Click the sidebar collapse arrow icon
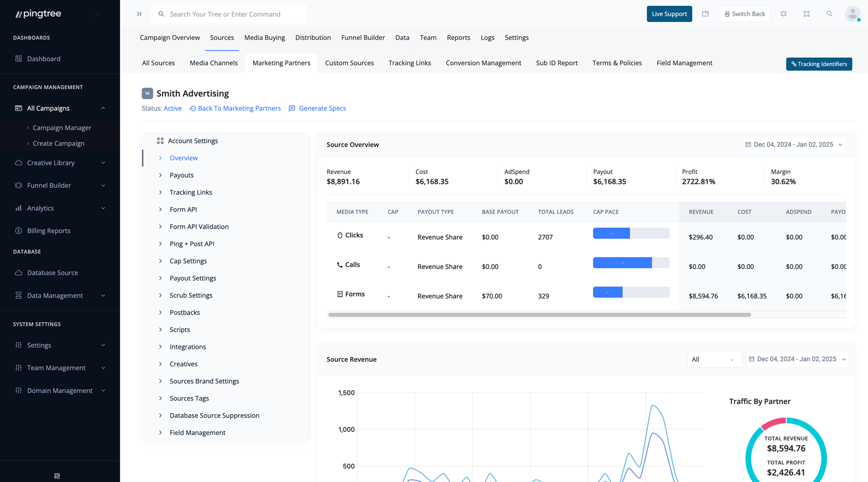Screen dimensions: 868x482 139,14
